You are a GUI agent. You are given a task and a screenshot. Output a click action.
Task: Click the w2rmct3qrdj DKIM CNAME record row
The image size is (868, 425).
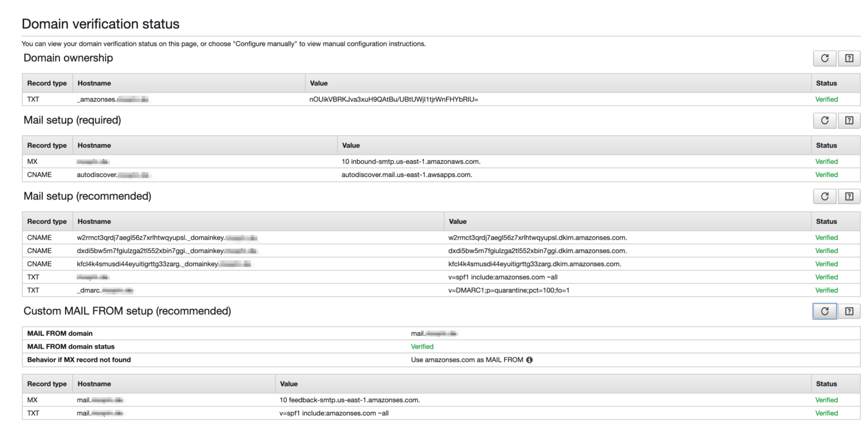click(x=226, y=237)
